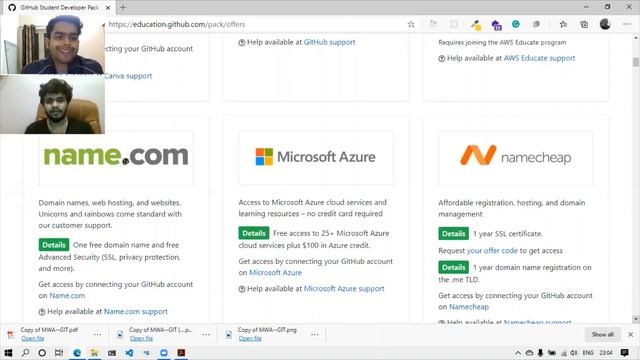
Task: Click help icon beside Name.com support
Action: 42,312
